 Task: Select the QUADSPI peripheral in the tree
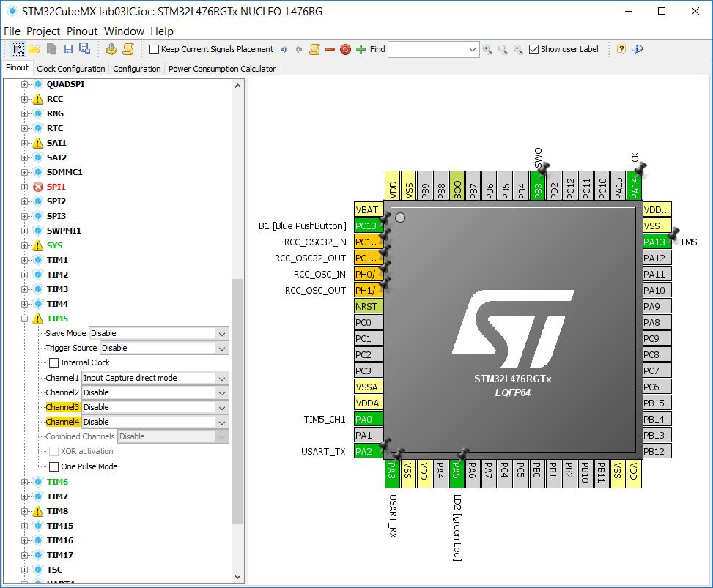click(65, 84)
